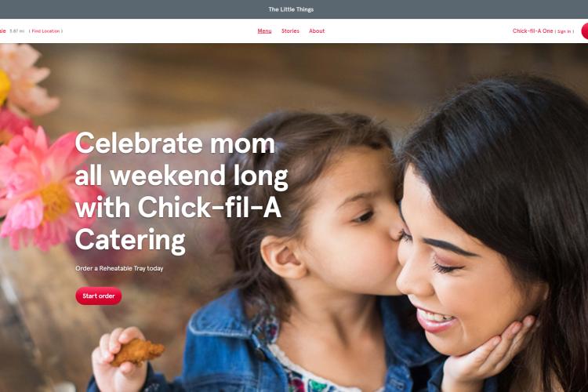Click the Celebrate mom headline text
588x392 pixels.
coord(175,143)
